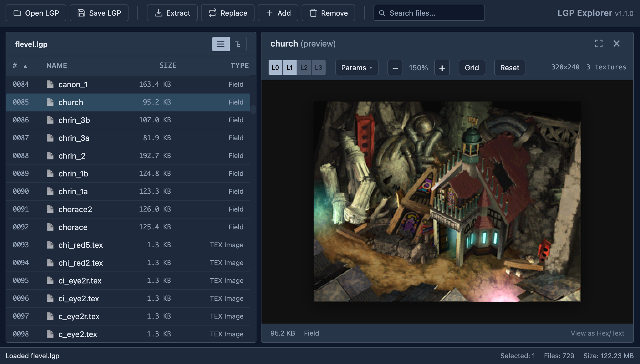Select the c_eye2.tex file row

tap(128, 334)
